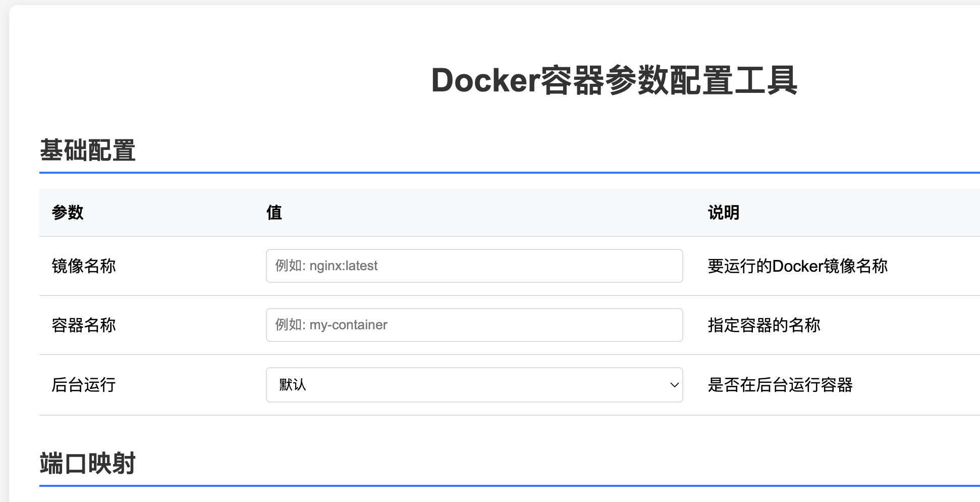Click the 说明 column header
This screenshot has width=980, height=502.
coord(723,213)
